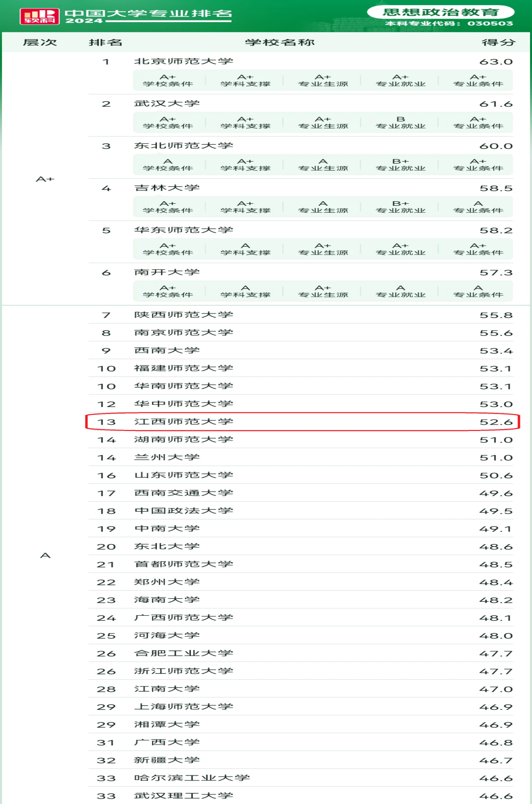Select the 武汉大学 school name
This screenshot has height=804, width=532.
pyautogui.click(x=167, y=104)
